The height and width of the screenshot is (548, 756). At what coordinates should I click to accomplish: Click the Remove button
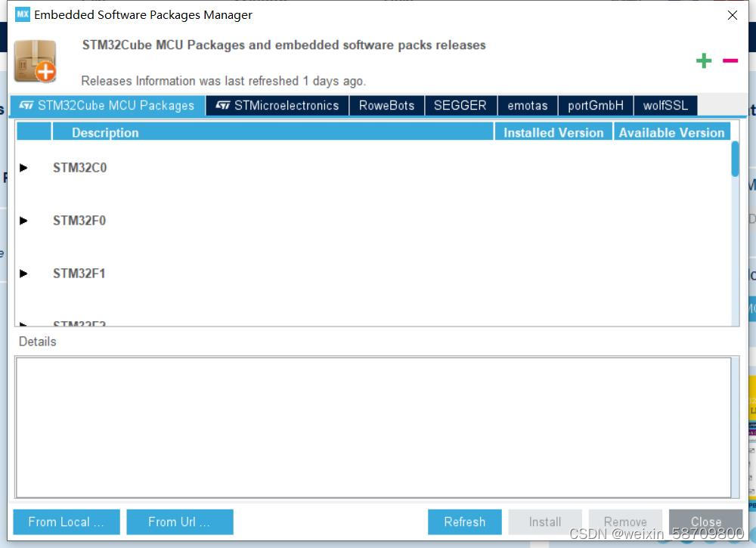pyautogui.click(x=625, y=522)
